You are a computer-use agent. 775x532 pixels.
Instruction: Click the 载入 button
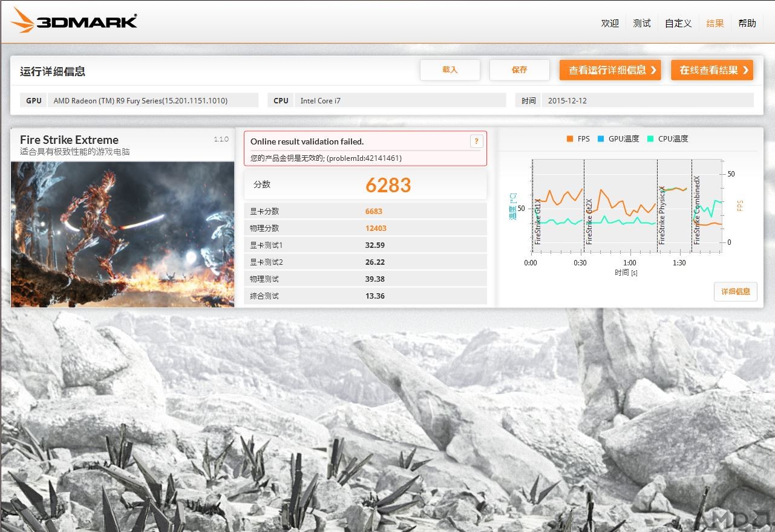tap(450, 70)
